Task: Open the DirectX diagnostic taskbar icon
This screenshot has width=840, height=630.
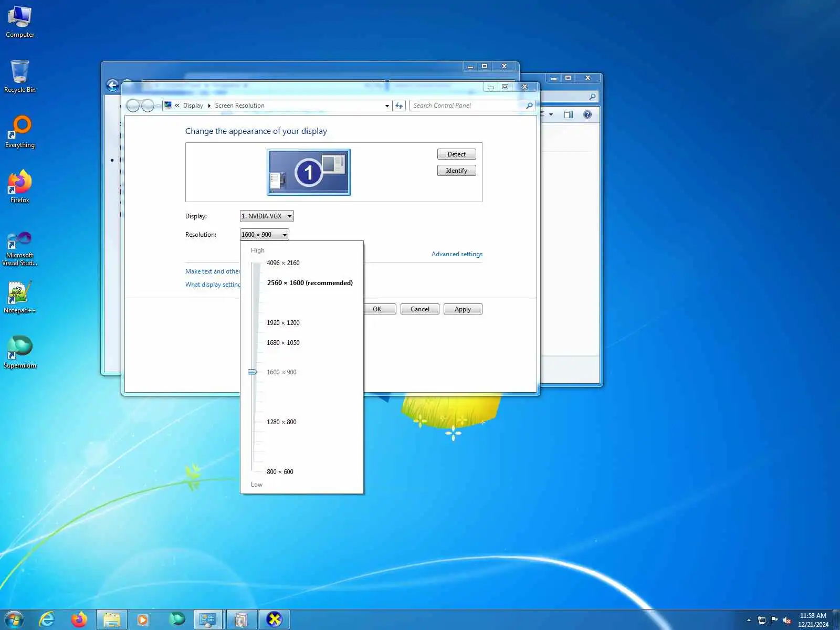Action: (x=274, y=619)
